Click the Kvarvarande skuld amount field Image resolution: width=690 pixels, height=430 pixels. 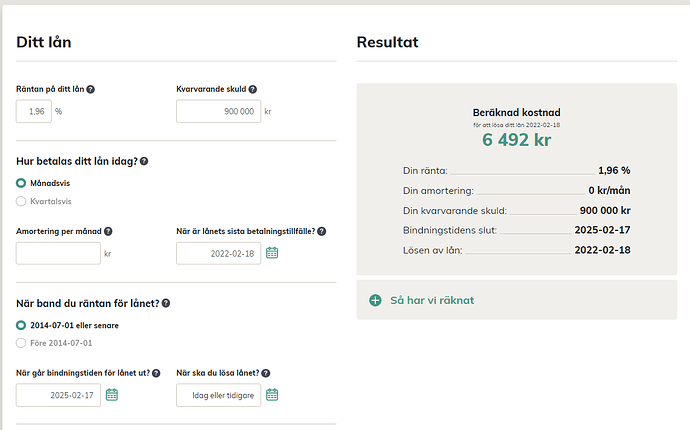218,111
